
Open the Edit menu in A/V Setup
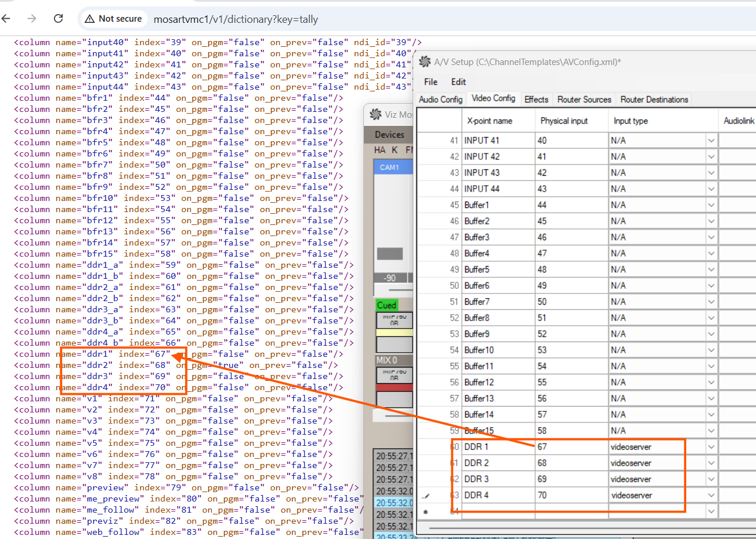(x=458, y=82)
